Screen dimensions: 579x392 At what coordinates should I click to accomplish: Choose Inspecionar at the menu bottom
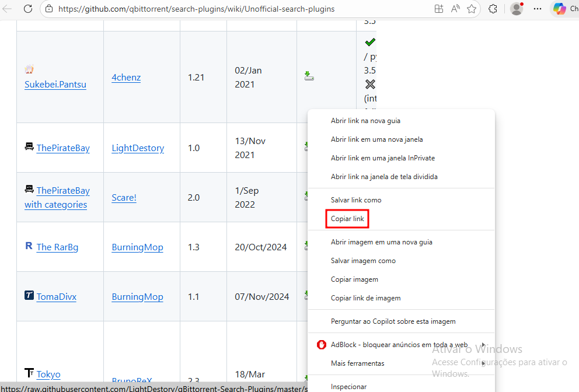[348, 386]
